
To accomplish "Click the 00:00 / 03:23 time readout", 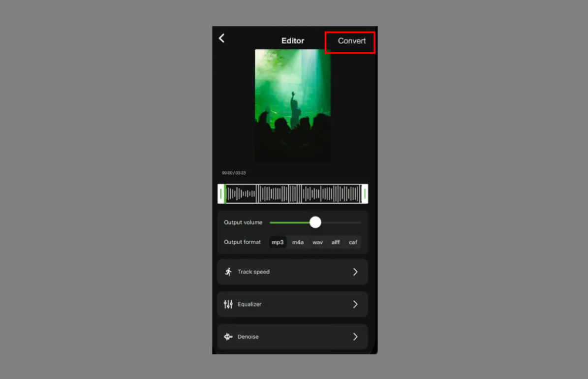I will [234, 173].
